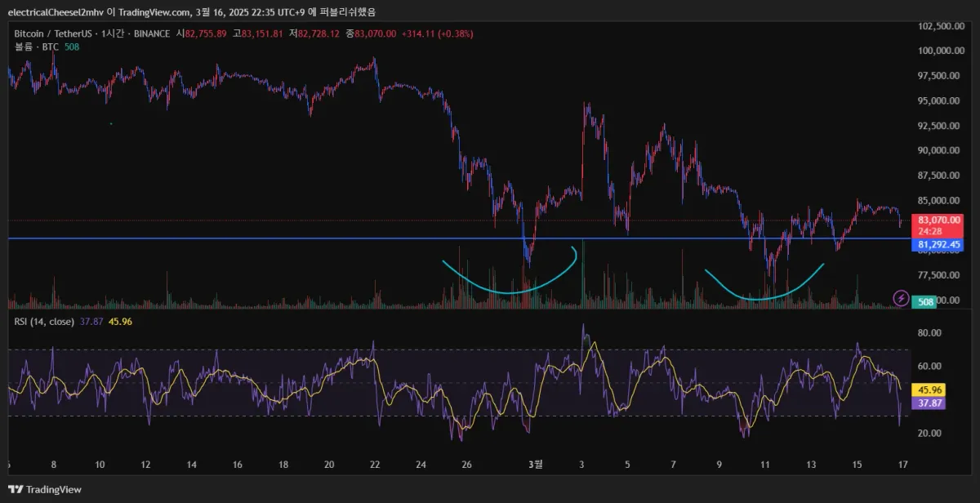
Task: Click the 60.00 RSI axis tick
Action: point(929,367)
